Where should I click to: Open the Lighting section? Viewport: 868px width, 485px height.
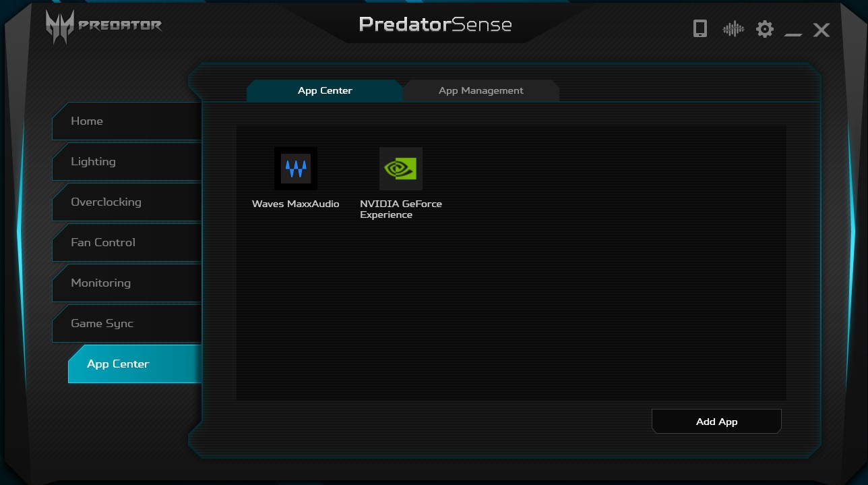point(127,162)
